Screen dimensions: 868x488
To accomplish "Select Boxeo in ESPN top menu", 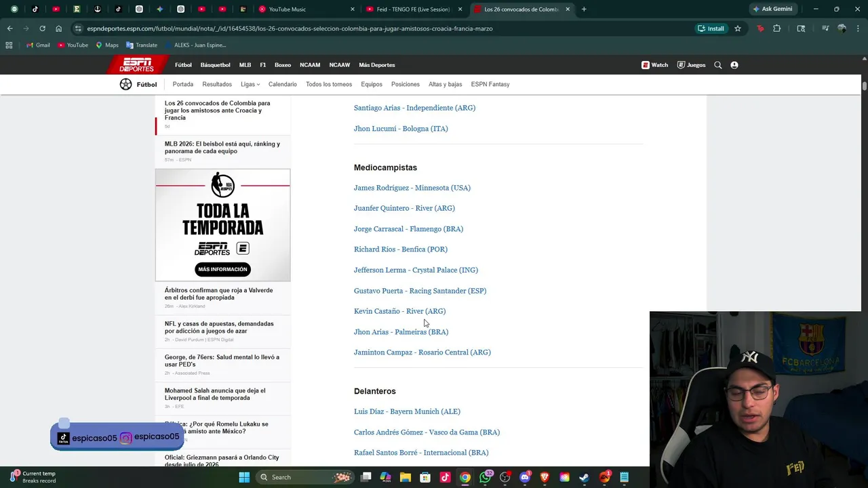I will [283, 65].
